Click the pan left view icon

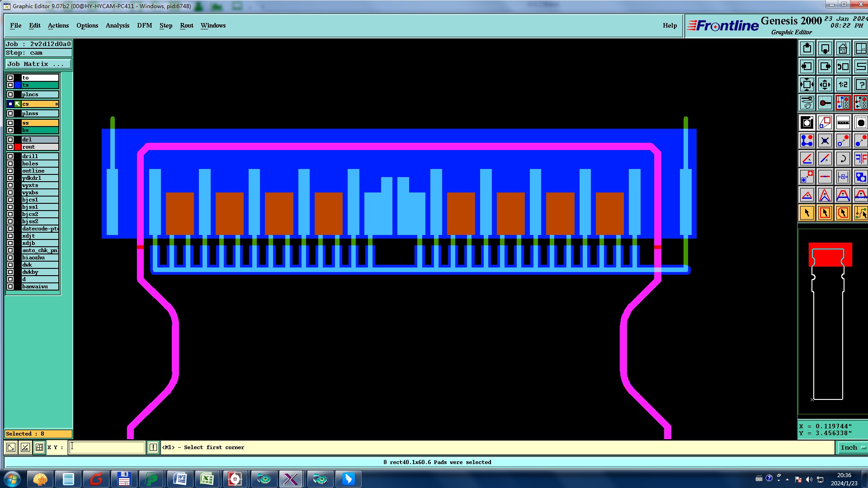pyautogui.click(x=807, y=66)
